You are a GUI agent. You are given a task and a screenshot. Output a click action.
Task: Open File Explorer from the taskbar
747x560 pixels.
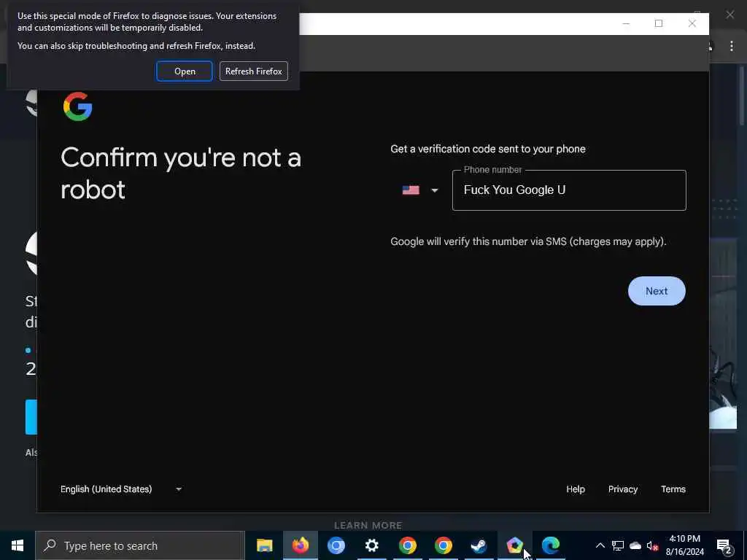point(264,545)
